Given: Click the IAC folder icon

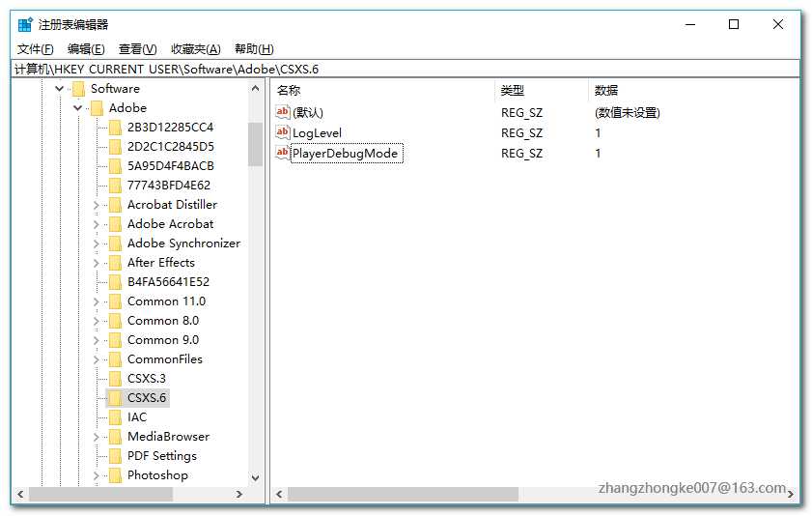Looking at the screenshot, I should tap(115, 417).
